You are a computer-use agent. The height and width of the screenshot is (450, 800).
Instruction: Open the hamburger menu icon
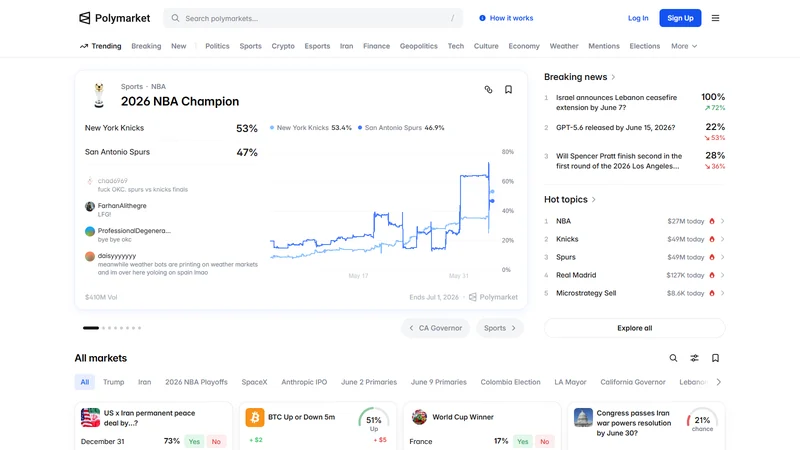click(x=715, y=18)
